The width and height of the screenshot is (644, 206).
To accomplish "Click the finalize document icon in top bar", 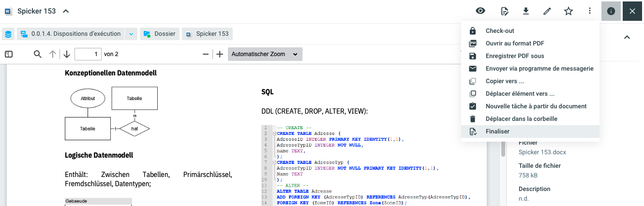I will (505, 11).
